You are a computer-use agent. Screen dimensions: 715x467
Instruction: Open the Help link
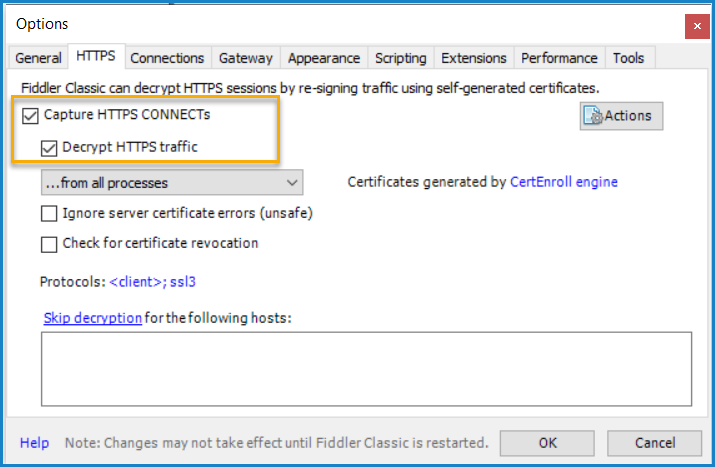(x=34, y=443)
